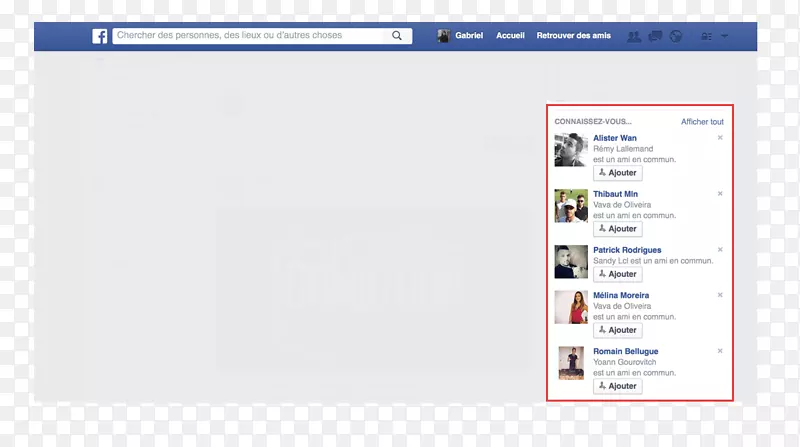The image size is (800, 447).
Task: Click the Afficher tout link
Action: point(702,122)
